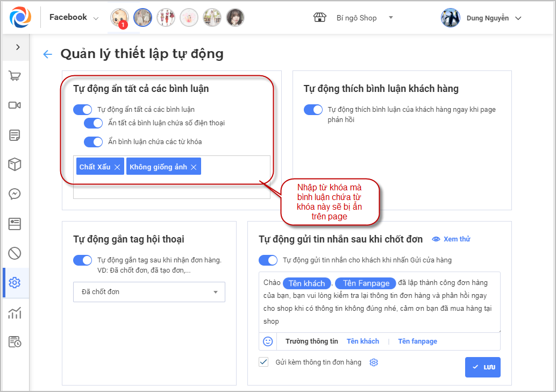Select the sixth fanpage girl avatar
The height and width of the screenshot is (392, 556).
point(235,17)
